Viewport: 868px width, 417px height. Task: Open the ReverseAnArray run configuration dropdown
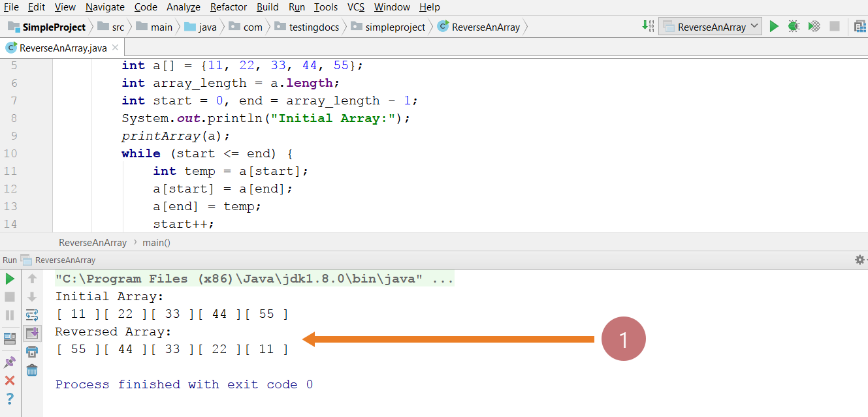click(710, 27)
